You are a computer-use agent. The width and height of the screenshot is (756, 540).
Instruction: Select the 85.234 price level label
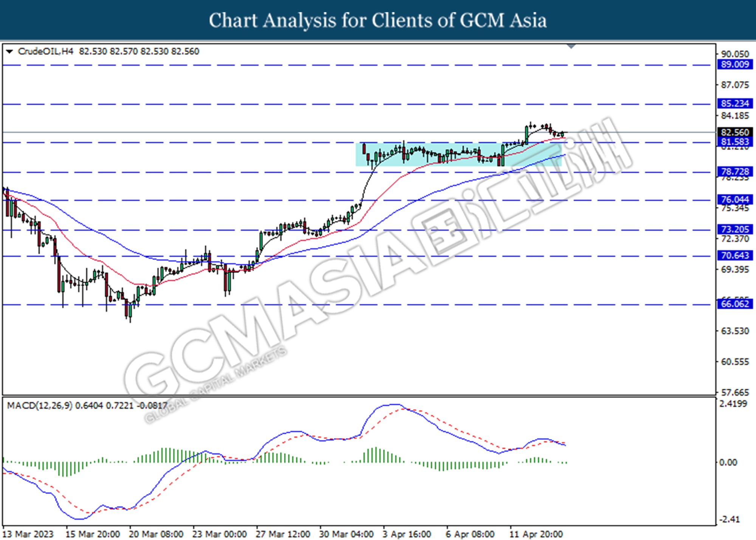coord(735,104)
